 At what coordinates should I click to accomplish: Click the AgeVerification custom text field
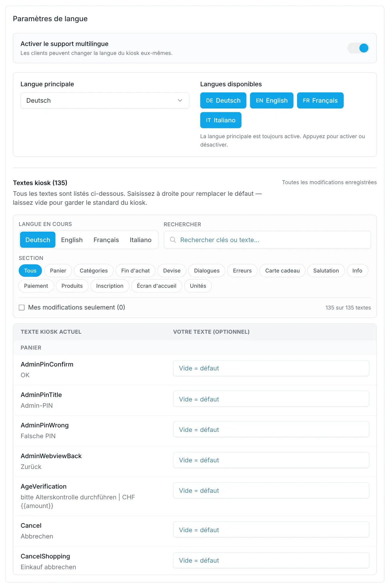click(271, 491)
